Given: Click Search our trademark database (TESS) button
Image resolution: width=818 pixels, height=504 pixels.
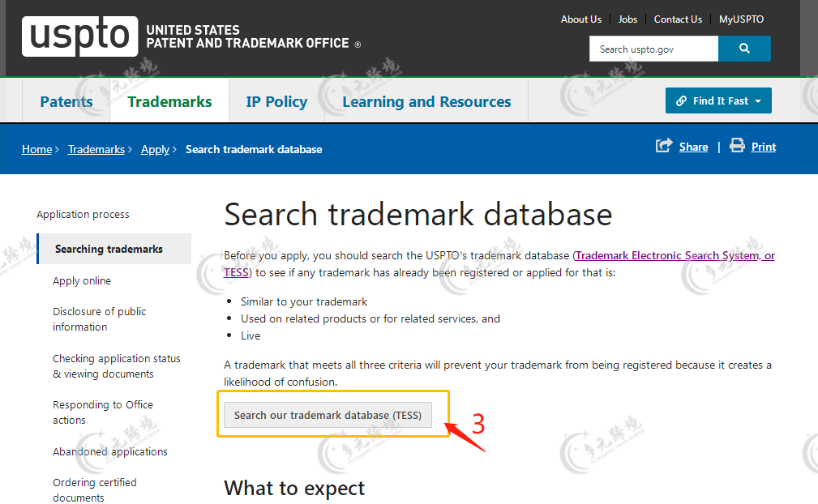Looking at the screenshot, I should 328,415.
